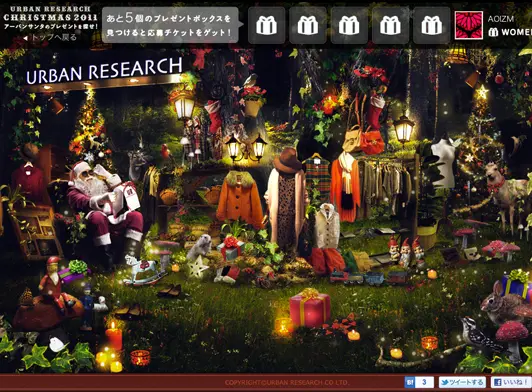The image size is (532, 392).
Task: Click the orange cardigan with white scarf
Action: pyautogui.click(x=345, y=186)
